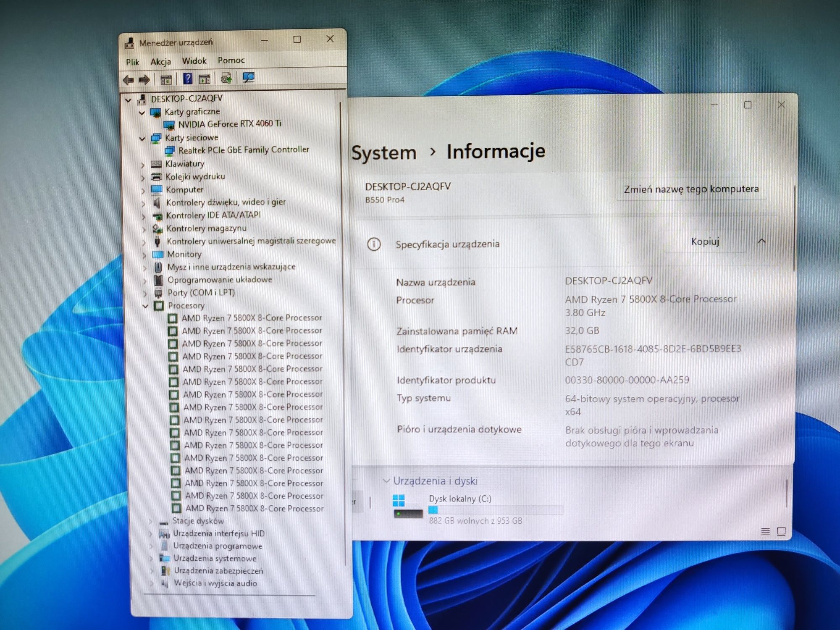The image size is (840, 630).
Task: Open the Widok menu
Action: tap(194, 61)
